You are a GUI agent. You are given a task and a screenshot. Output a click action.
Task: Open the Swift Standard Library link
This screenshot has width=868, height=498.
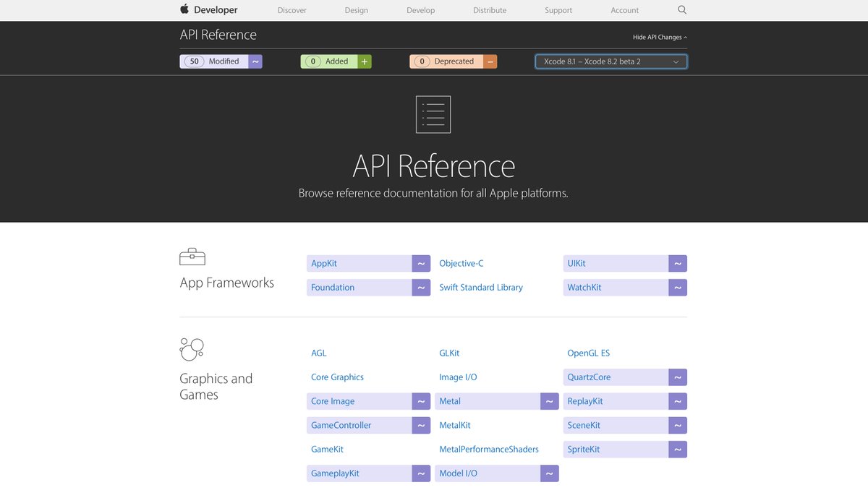481,288
